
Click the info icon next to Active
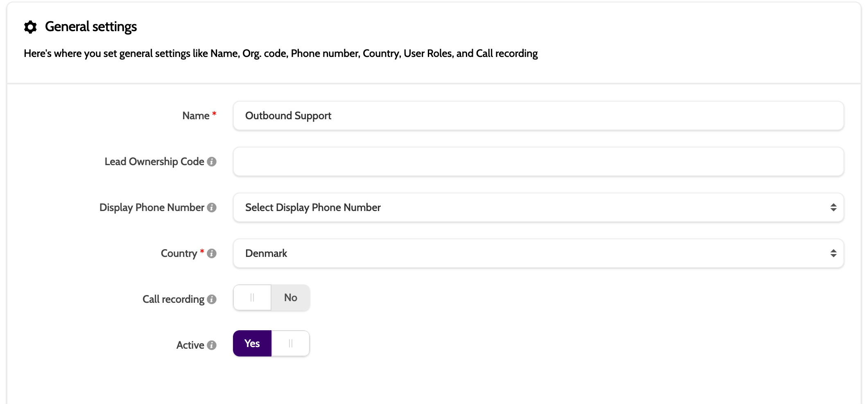[212, 345]
